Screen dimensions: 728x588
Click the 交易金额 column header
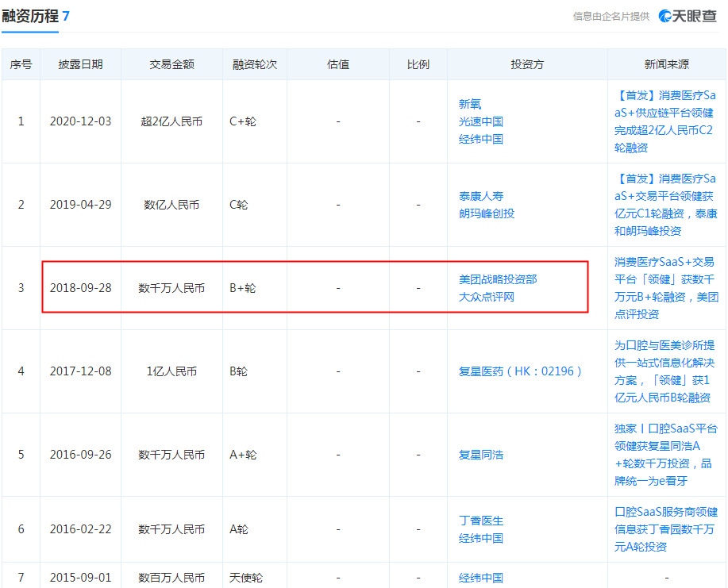click(171, 64)
